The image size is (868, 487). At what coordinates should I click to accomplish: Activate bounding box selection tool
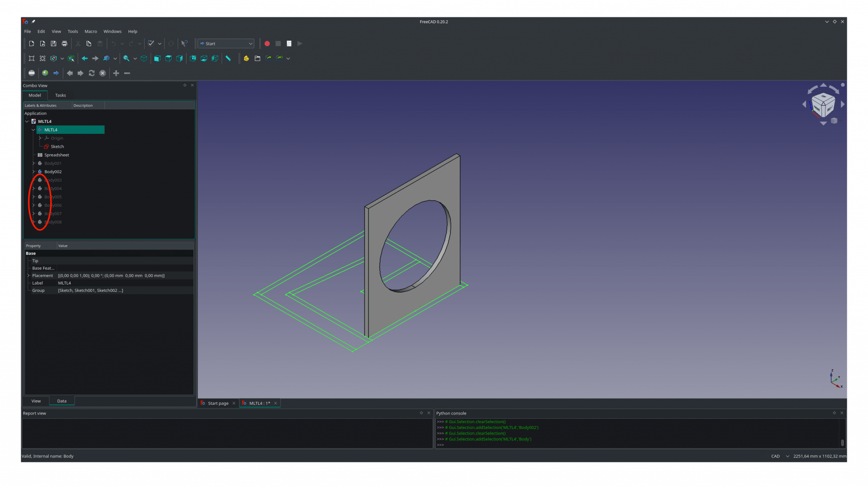click(71, 58)
